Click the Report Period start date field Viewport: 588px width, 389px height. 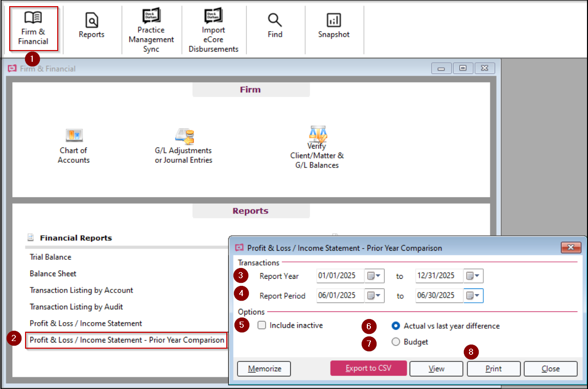(x=339, y=296)
